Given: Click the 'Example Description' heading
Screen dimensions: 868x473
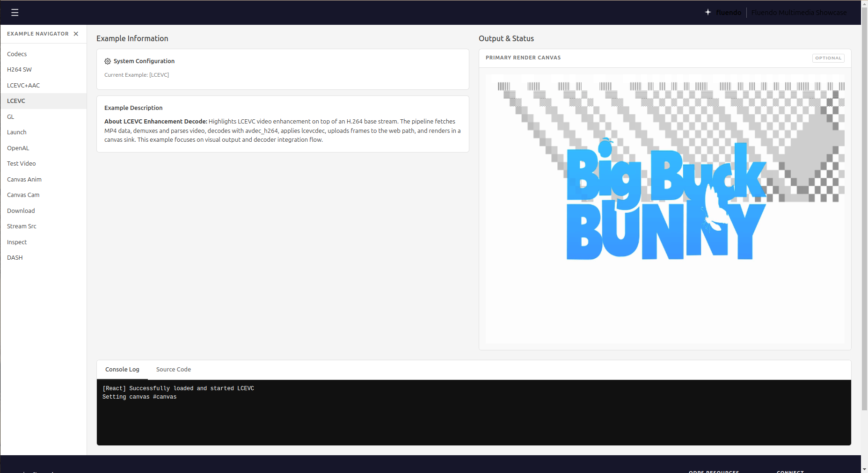Looking at the screenshot, I should 133,108.
